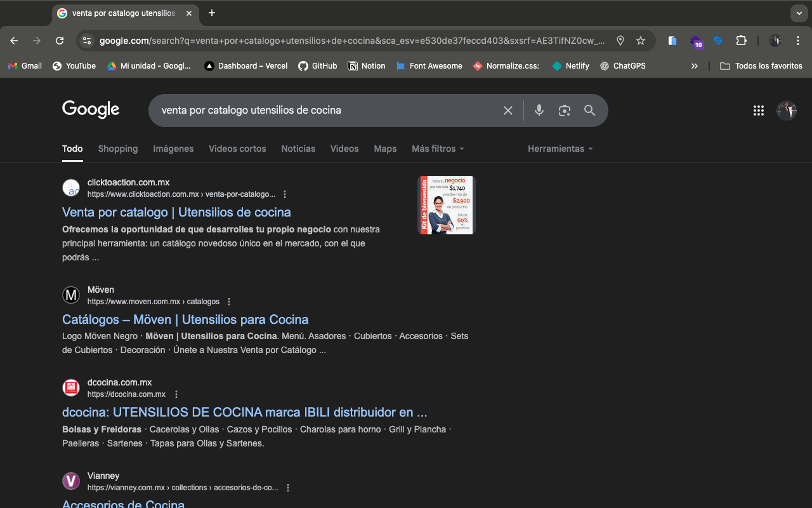Reload the current page

click(60, 41)
